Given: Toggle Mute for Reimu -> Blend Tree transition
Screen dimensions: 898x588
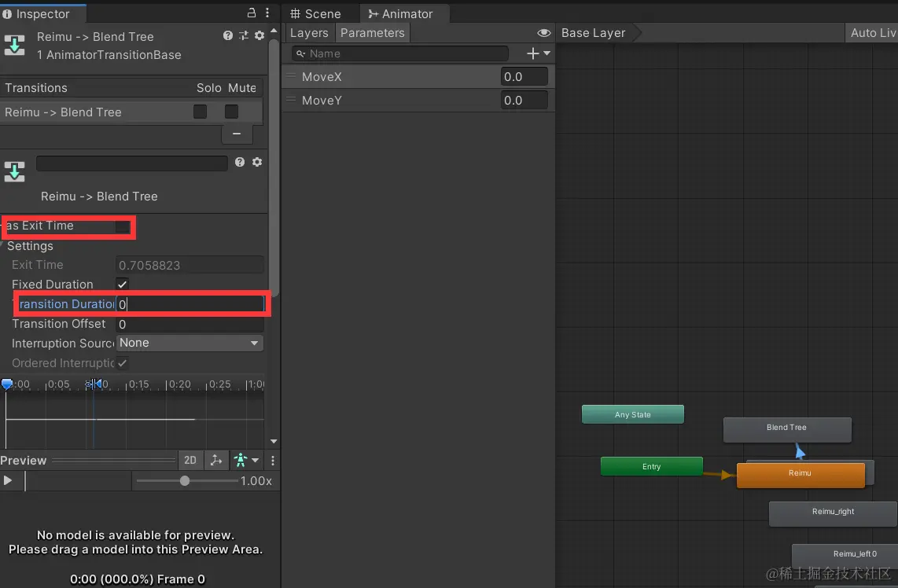Looking at the screenshot, I should [231, 112].
